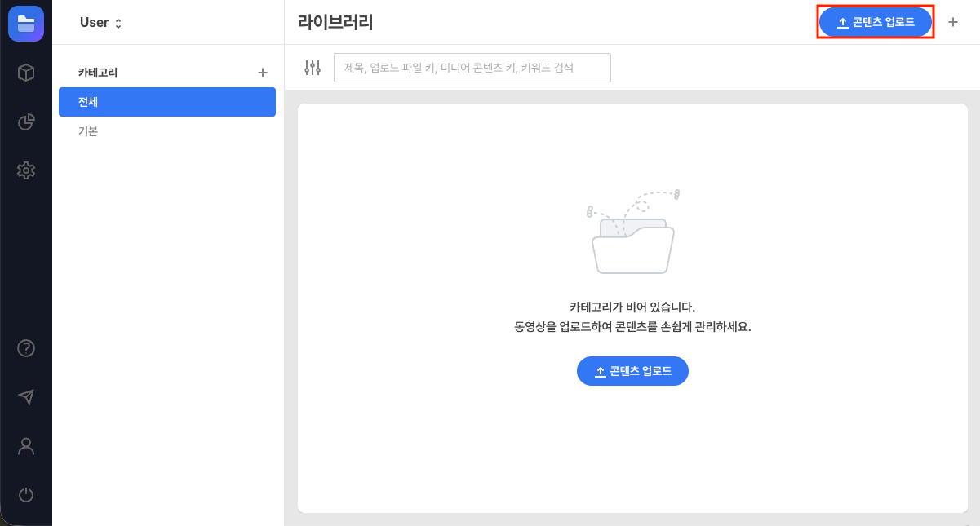Click the keyword search input field

click(472, 68)
